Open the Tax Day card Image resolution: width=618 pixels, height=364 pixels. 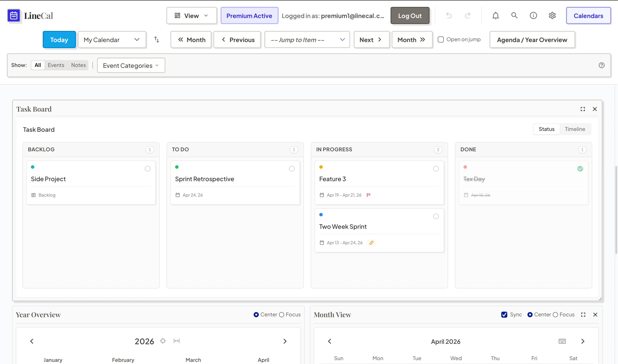(x=523, y=183)
